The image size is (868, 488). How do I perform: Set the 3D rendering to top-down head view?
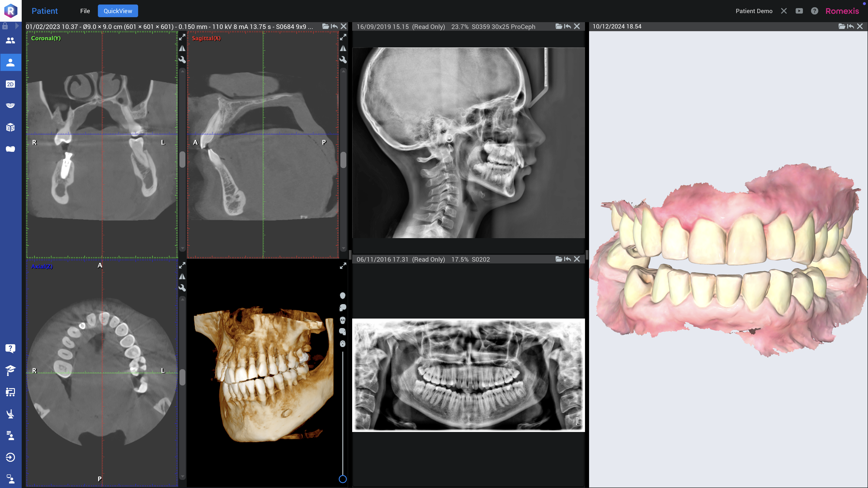click(x=343, y=343)
